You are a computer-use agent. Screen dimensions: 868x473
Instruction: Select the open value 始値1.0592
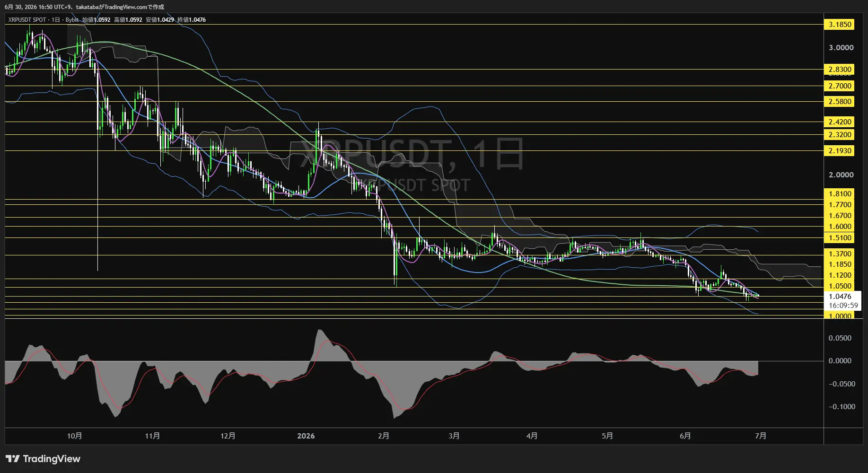96,20
